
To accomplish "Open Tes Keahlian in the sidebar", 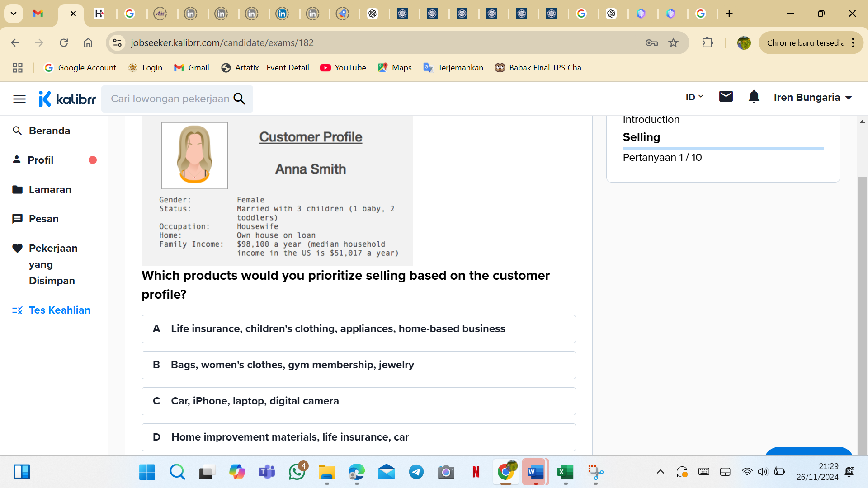I will (59, 310).
